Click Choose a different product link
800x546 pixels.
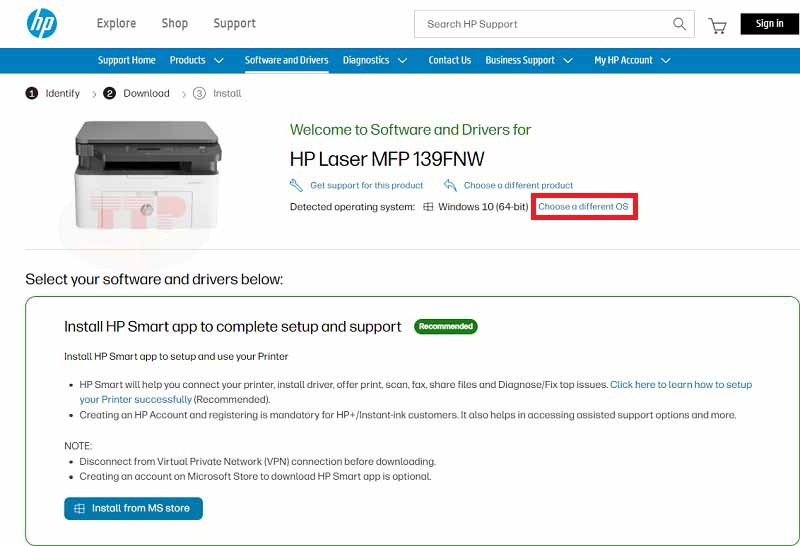[518, 185]
